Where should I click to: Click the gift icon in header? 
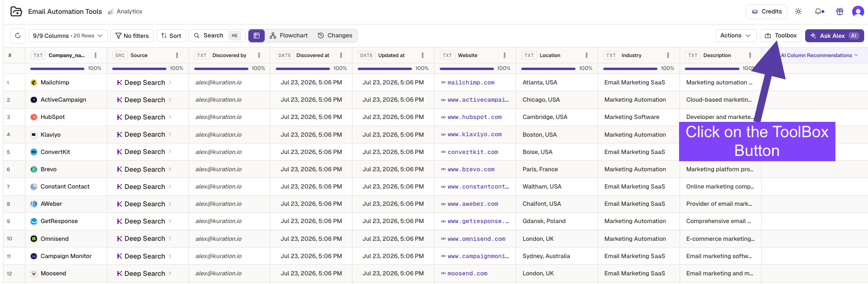(x=840, y=12)
